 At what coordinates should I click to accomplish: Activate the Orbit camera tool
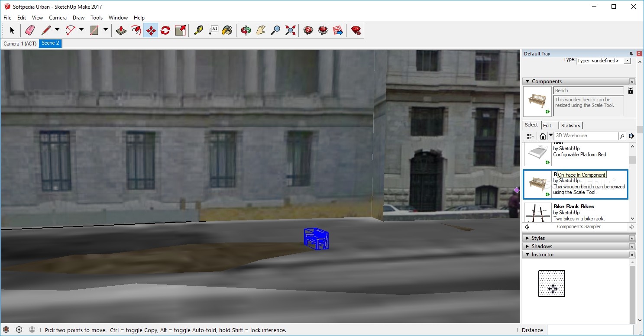[246, 30]
